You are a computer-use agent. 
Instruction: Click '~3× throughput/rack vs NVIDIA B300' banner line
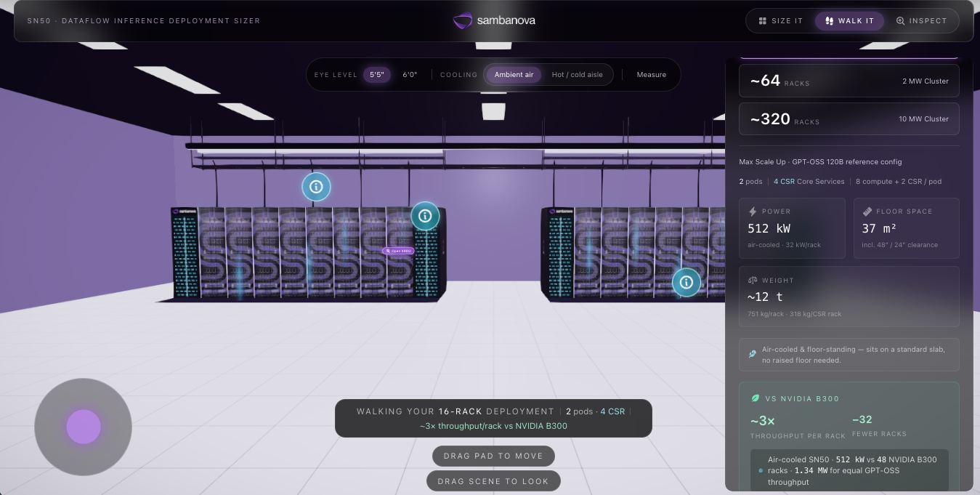(x=493, y=426)
